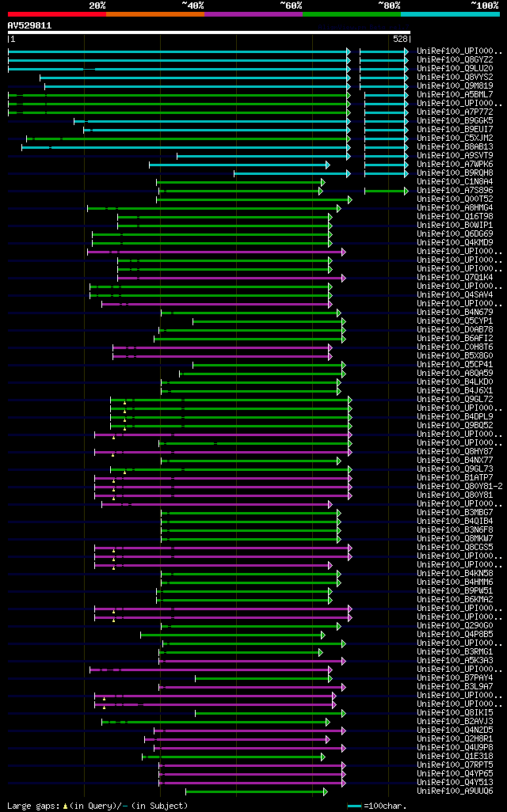Select the UniRef100_C0H8T6 label

tap(456, 347)
